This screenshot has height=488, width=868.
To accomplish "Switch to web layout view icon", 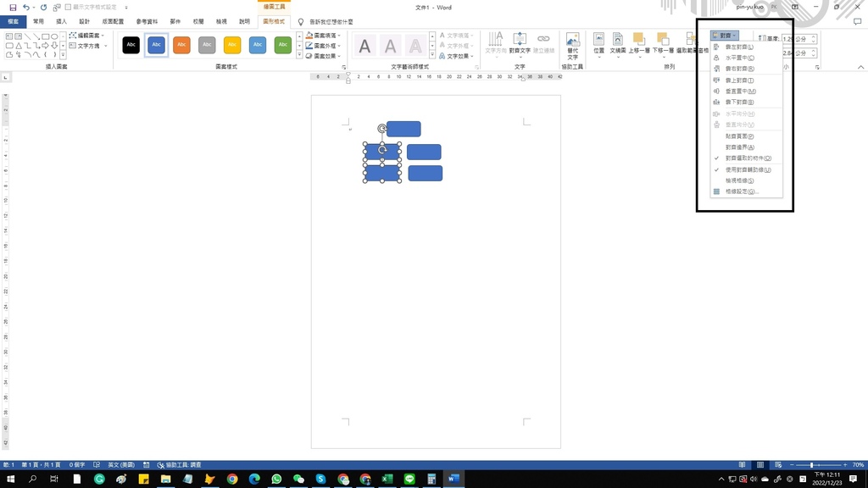I will (x=778, y=465).
